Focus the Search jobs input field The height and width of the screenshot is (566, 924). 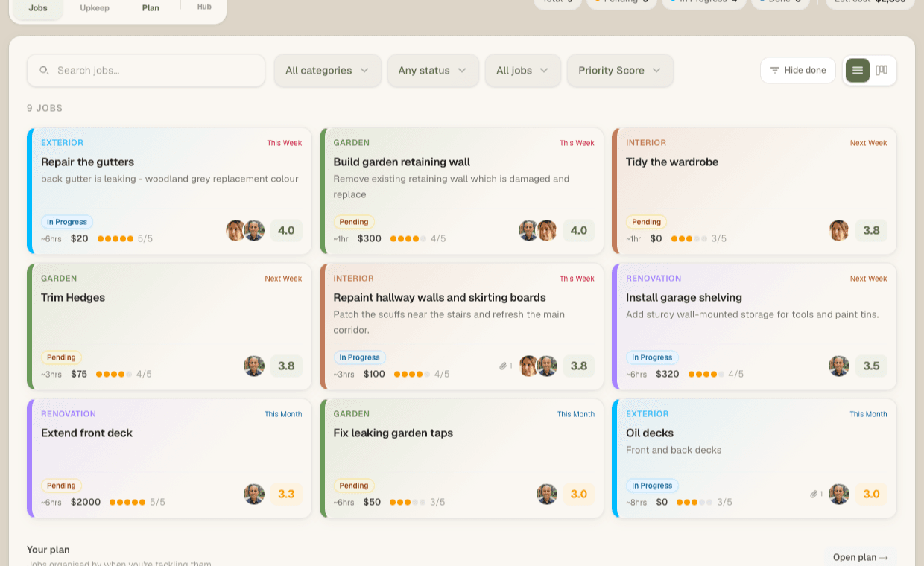[146, 71]
